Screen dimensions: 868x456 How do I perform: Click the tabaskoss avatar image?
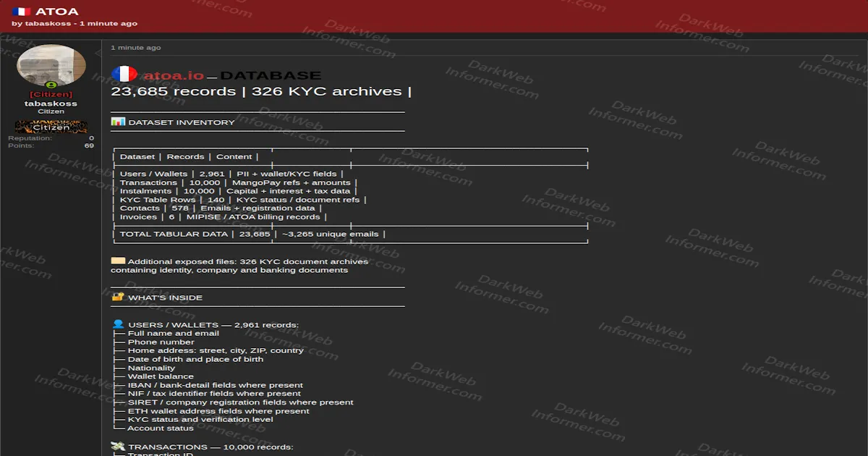(51, 67)
